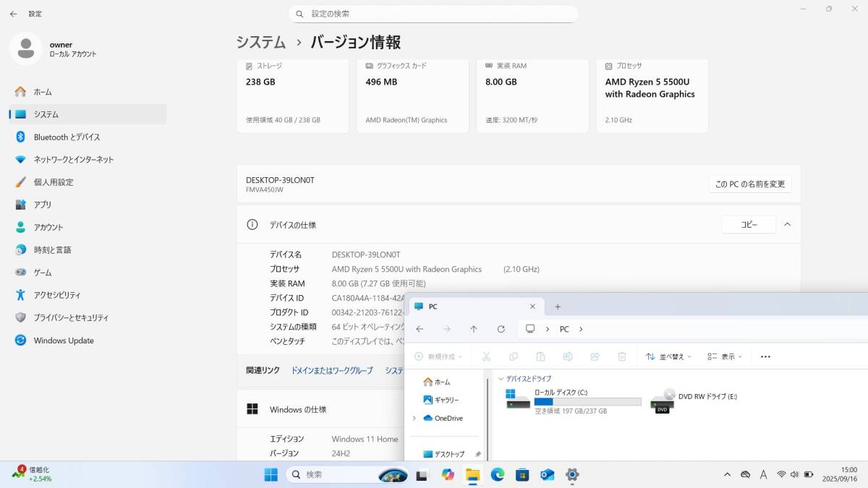The width and height of the screenshot is (868, 488).
Task: Launch Copilot from the taskbar
Action: pyautogui.click(x=448, y=475)
